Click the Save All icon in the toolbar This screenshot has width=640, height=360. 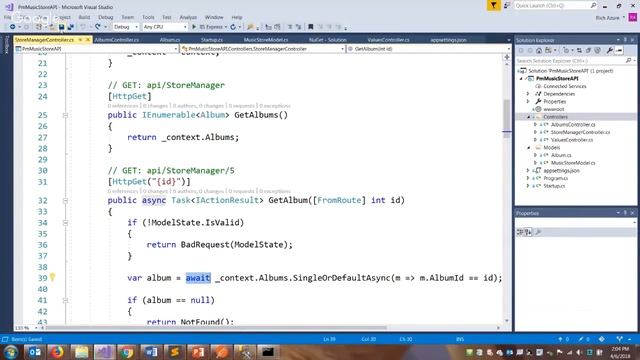(70, 27)
